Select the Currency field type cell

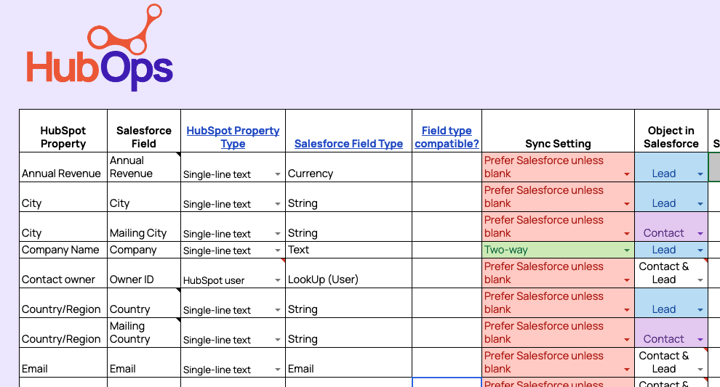click(349, 167)
